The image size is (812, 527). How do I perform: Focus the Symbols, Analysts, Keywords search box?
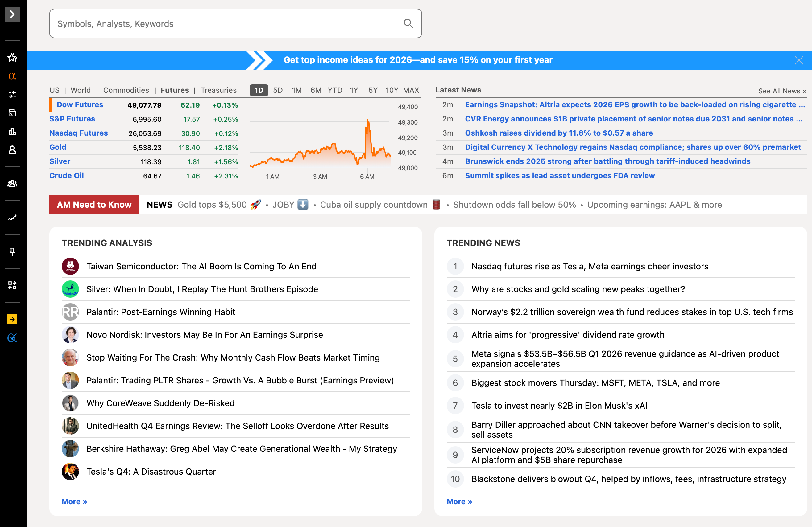[225, 23]
